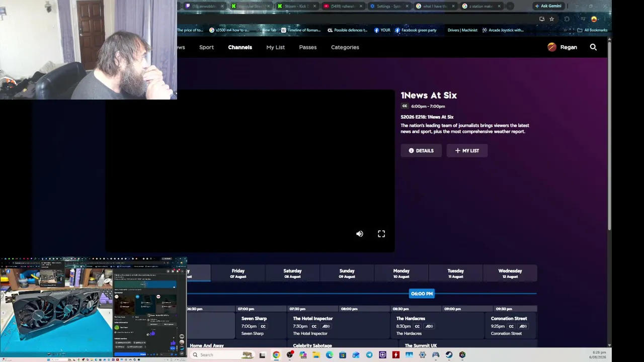Open the Chrome extensions puzzle icon

(x=567, y=19)
